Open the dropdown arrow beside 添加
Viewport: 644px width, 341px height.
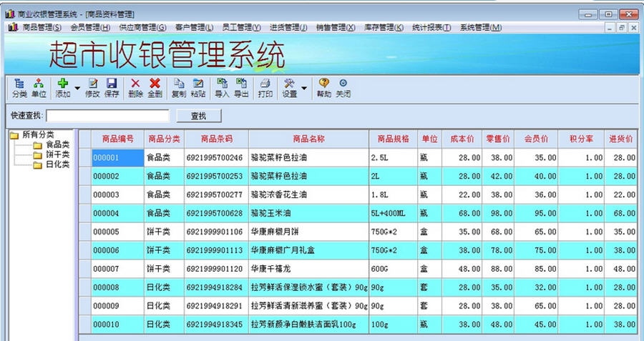77,88
